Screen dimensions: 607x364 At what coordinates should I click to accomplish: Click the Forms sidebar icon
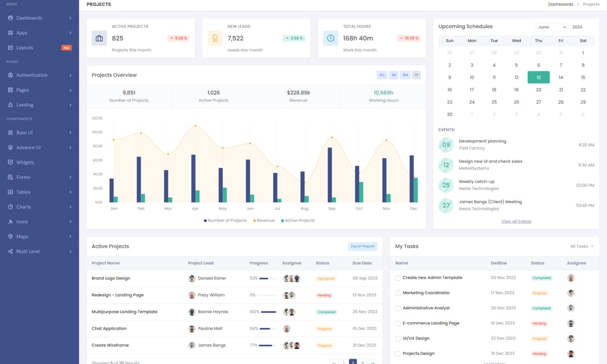[10, 177]
